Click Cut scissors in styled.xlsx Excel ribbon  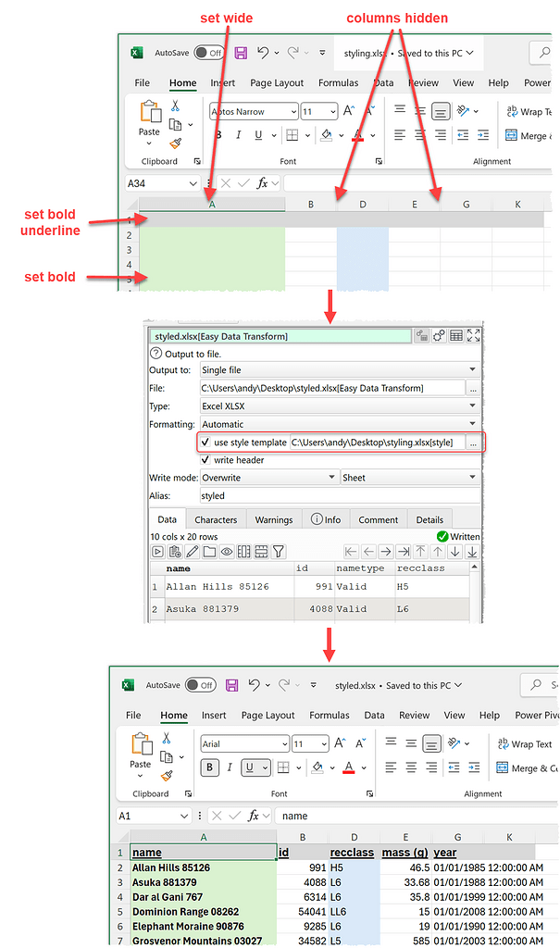167,738
